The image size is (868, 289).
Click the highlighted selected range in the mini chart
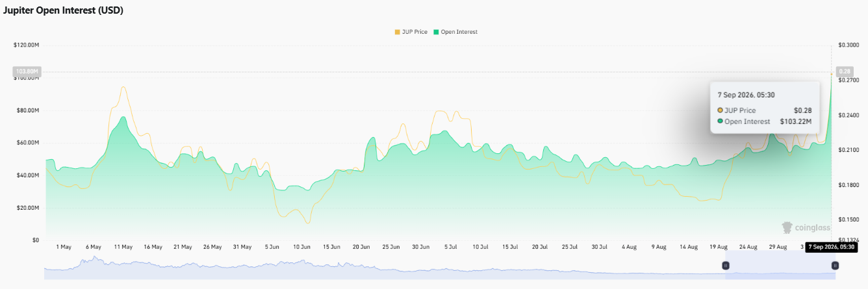coord(780,265)
